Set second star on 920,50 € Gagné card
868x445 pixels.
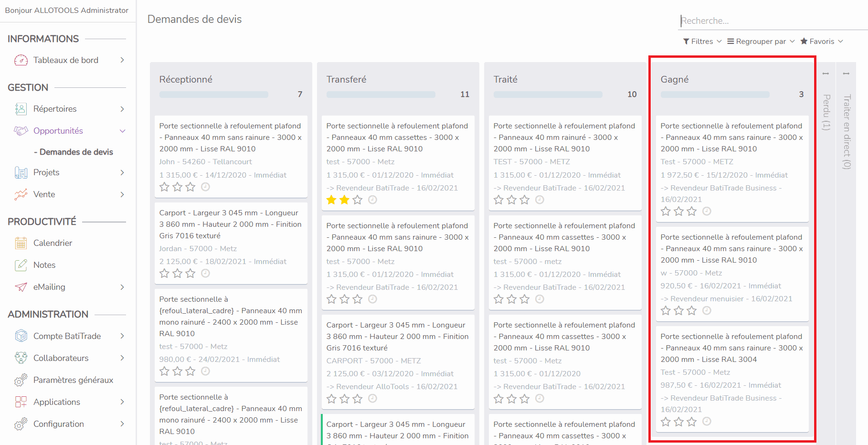coord(679,310)
